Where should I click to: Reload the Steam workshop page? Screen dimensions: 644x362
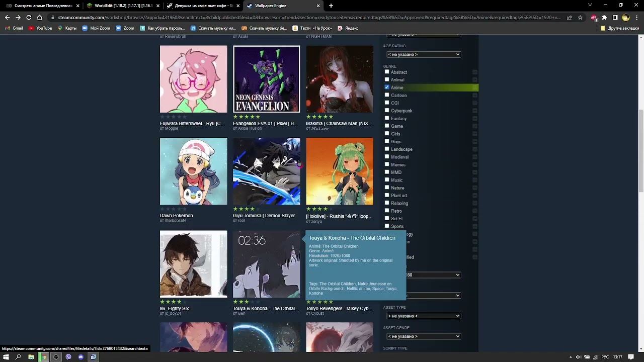click(x=29, y=18)
